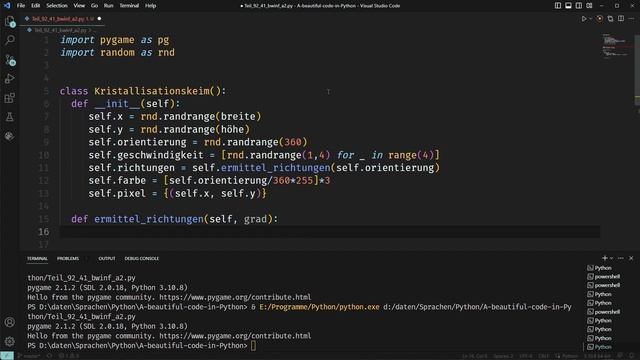This screenshot has width=640, height=360.
Task: Open editor More Actions ellipsis
Action: (x=631, y=19)
